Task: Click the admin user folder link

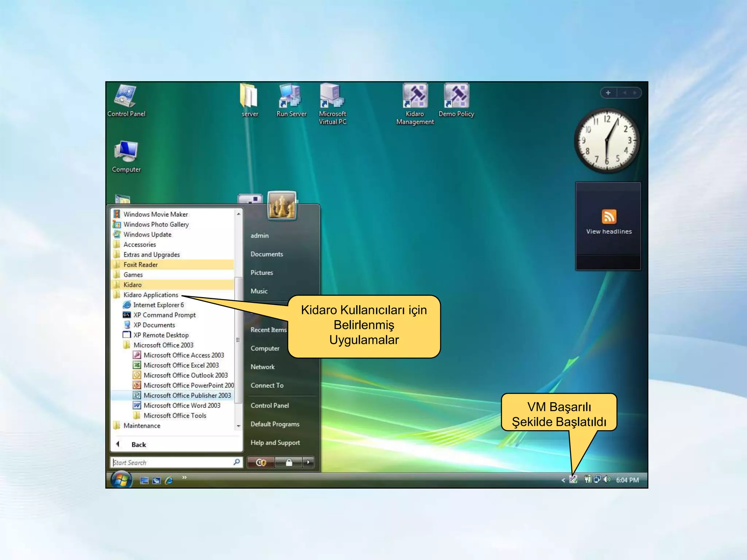Action: [x=259, y=236]
